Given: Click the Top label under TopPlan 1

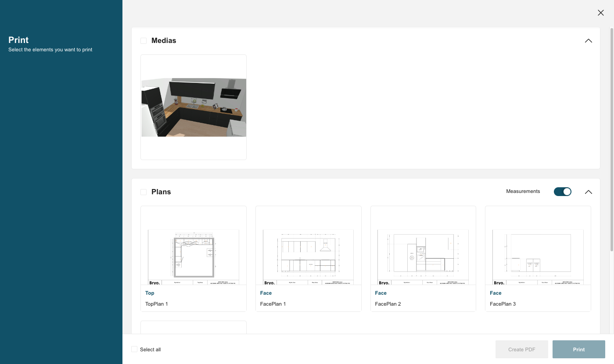Looking at the screenshot, I should pyautogui.click(x=149, y=293).
